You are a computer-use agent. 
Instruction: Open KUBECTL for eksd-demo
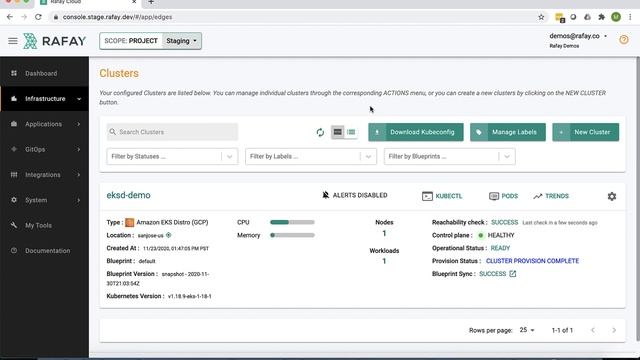tap(442, 196)
